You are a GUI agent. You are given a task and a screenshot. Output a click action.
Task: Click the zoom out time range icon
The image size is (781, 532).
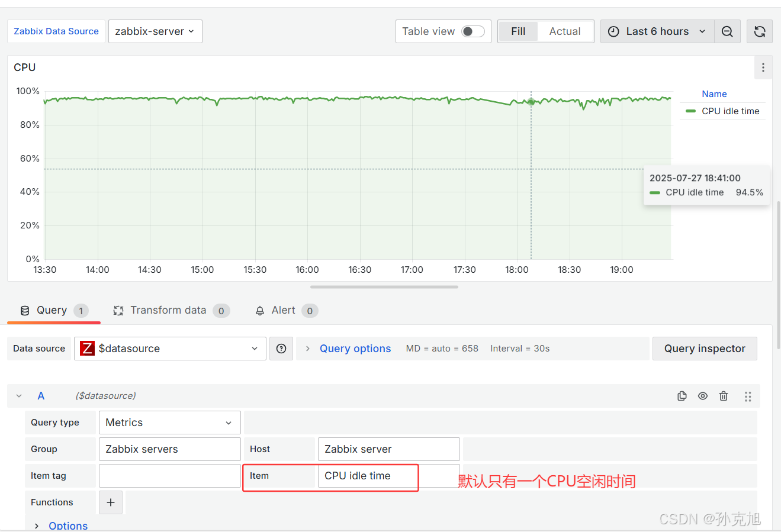pos(727,31)
